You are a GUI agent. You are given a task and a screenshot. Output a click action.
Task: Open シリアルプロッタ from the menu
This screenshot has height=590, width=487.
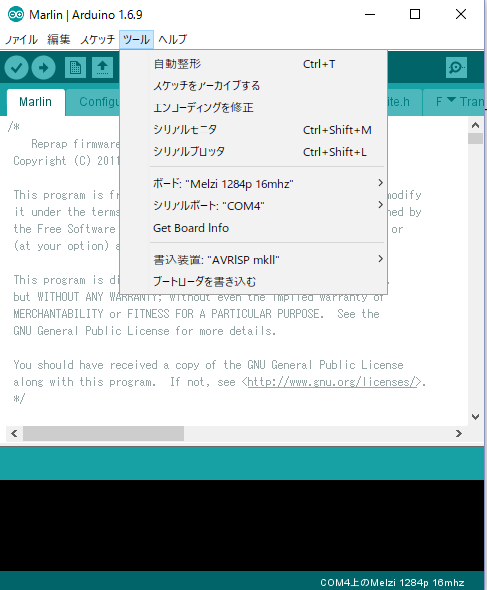[253, 152]
